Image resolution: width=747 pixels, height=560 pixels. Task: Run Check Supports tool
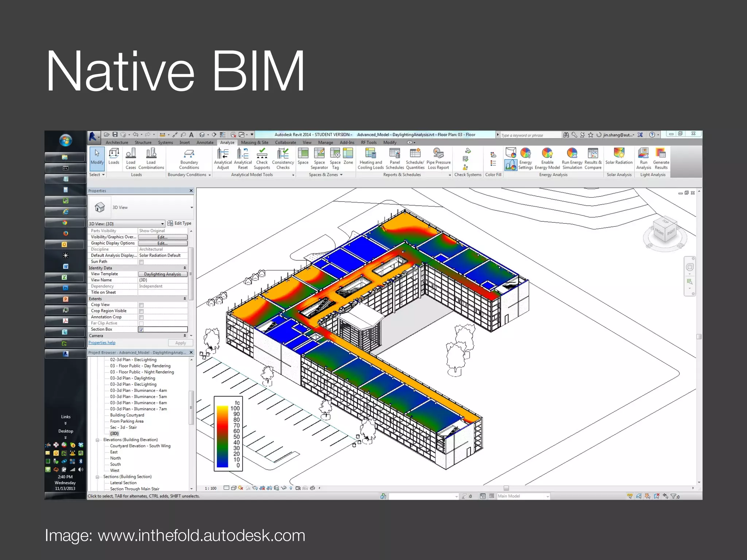[262, 159]
